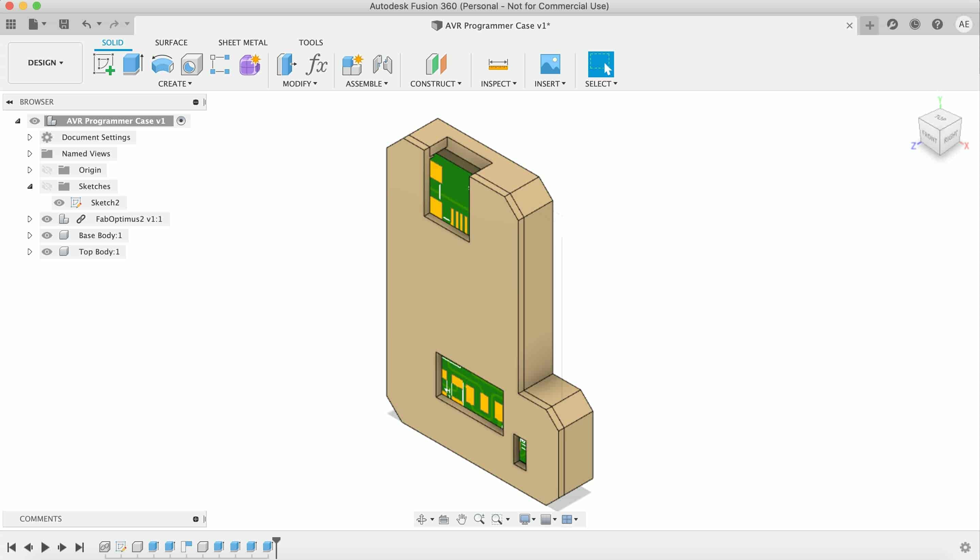Select the New Component tool
The image size is (980, 560).
coord(353,64)
